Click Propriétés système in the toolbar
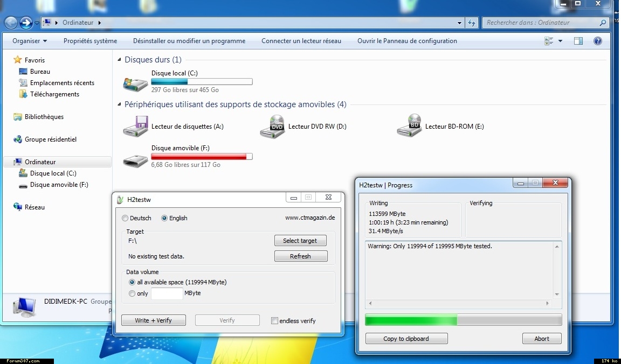The height and width of the screenshot is (364, 621). (91, 41)
